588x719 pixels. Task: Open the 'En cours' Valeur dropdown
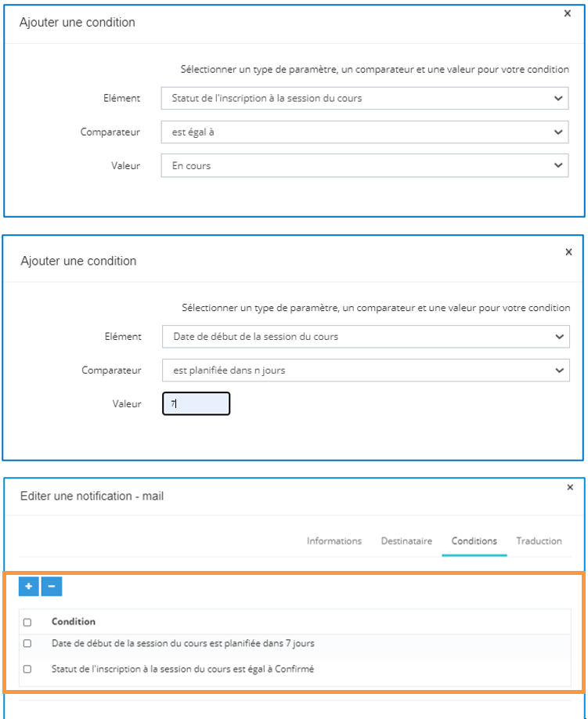coord(364,165)
